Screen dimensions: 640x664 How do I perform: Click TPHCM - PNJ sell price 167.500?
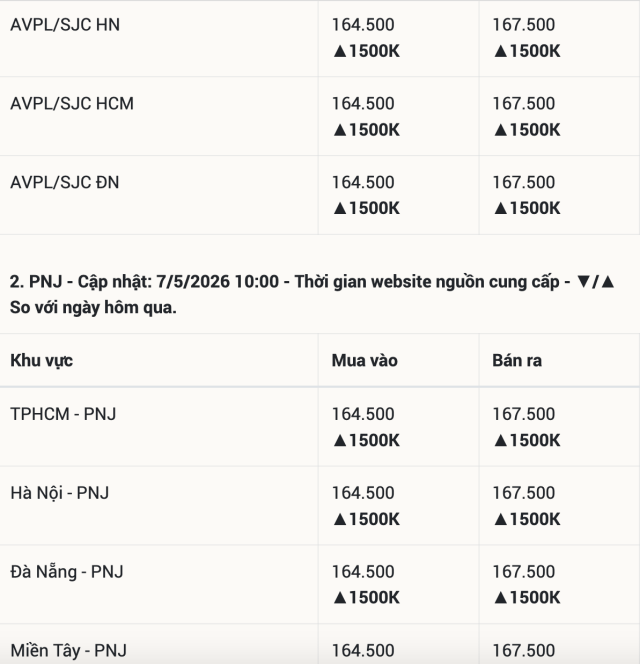tap(524, 414)
